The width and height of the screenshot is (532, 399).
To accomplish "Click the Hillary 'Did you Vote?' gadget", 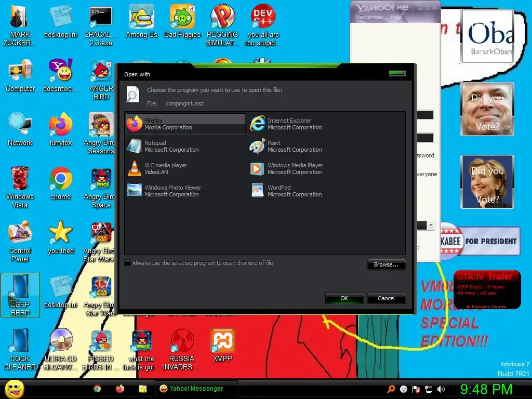I will [x=487, y=181].
